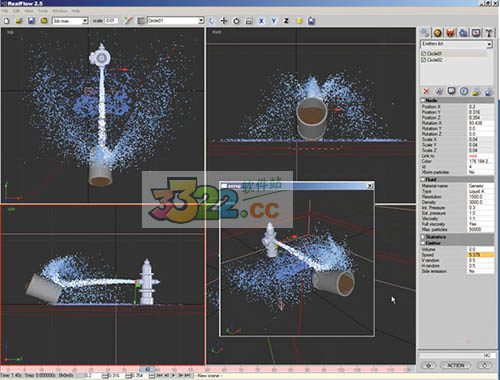Viewport: 500px width, 380px height.
Task: Click the crossed-out trash icon below list
Action: pyautogui.click(x=439, y=91)
